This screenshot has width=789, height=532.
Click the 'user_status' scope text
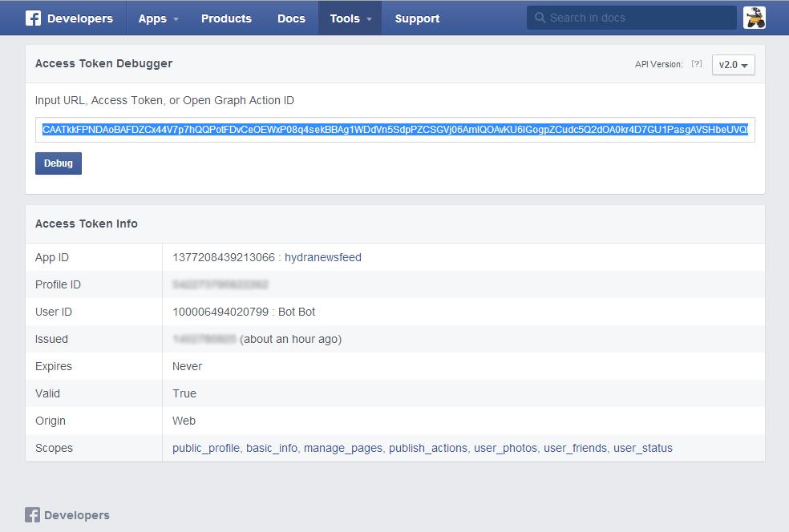[643, 448]
